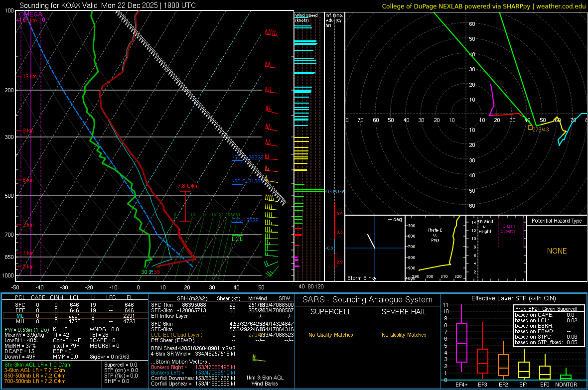Click the SUPERCELL SARS column header
This screenshot has width=588, height=390.
pos(331,312)
